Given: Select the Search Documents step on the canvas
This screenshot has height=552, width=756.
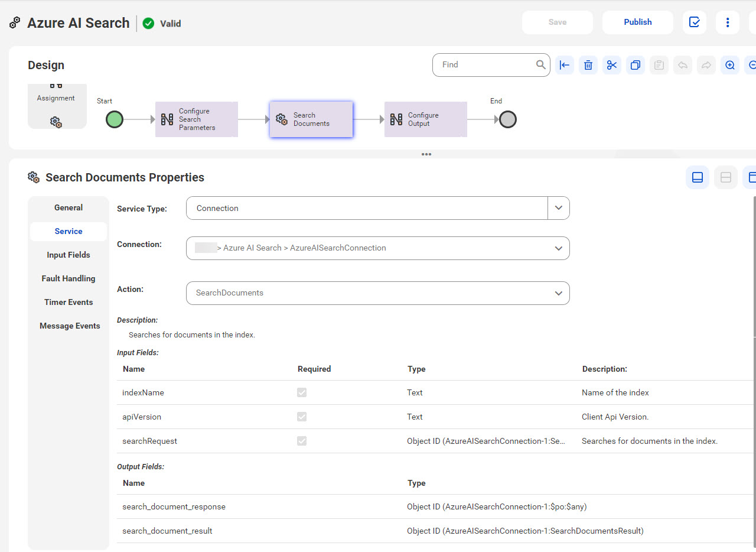Looking at the screenshot, I should tap(311, 119).
